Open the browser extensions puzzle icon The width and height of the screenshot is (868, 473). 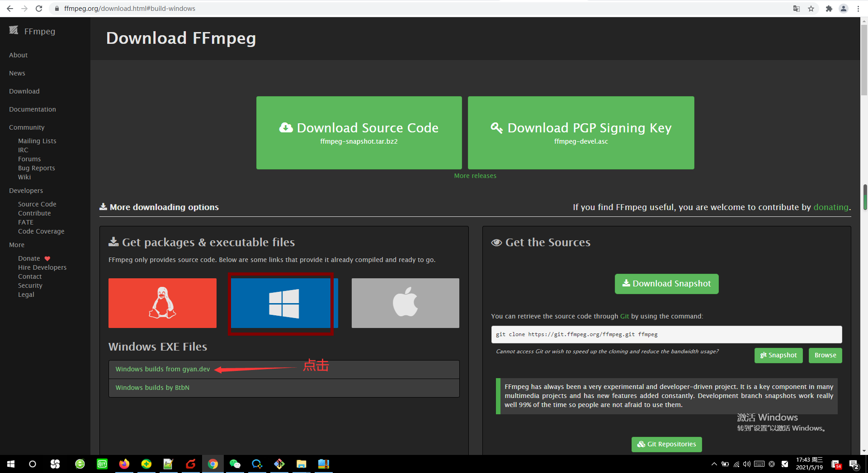[x=829, y=8]
